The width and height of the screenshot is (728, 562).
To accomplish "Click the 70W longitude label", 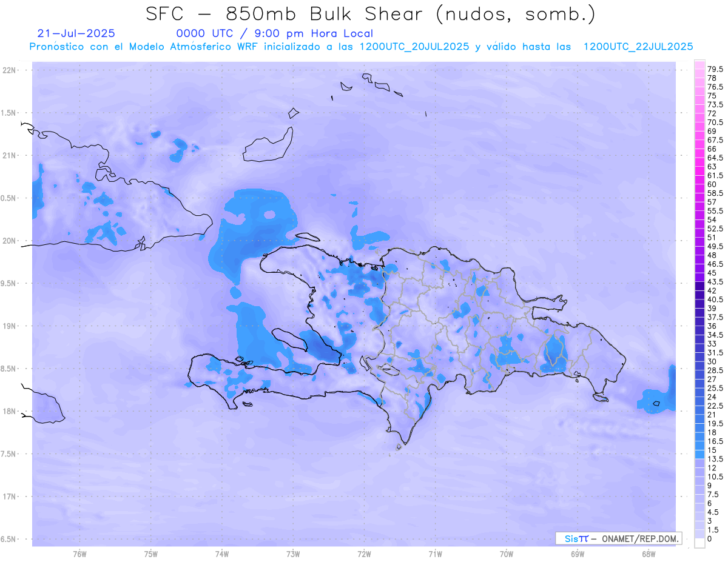I will pyautogui.click(x=507, y=554).
